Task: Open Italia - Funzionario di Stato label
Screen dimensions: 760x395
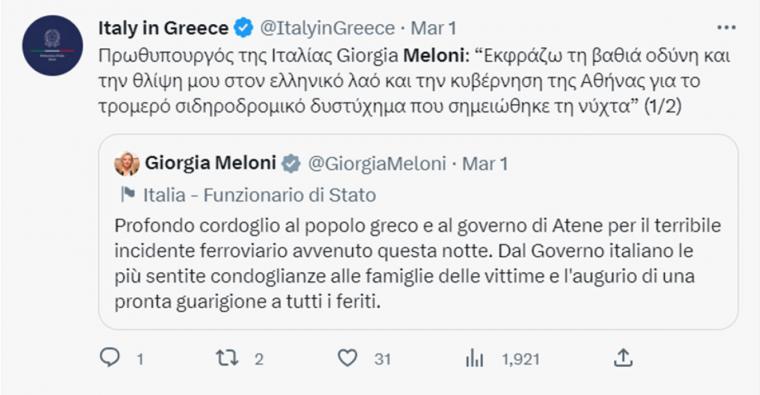Action: [259, 195]
